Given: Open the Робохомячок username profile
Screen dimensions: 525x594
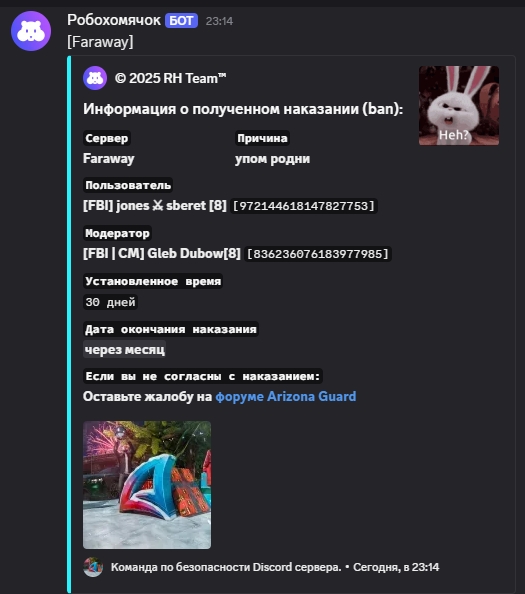Looking at the screenshot, I should (114, 20).
